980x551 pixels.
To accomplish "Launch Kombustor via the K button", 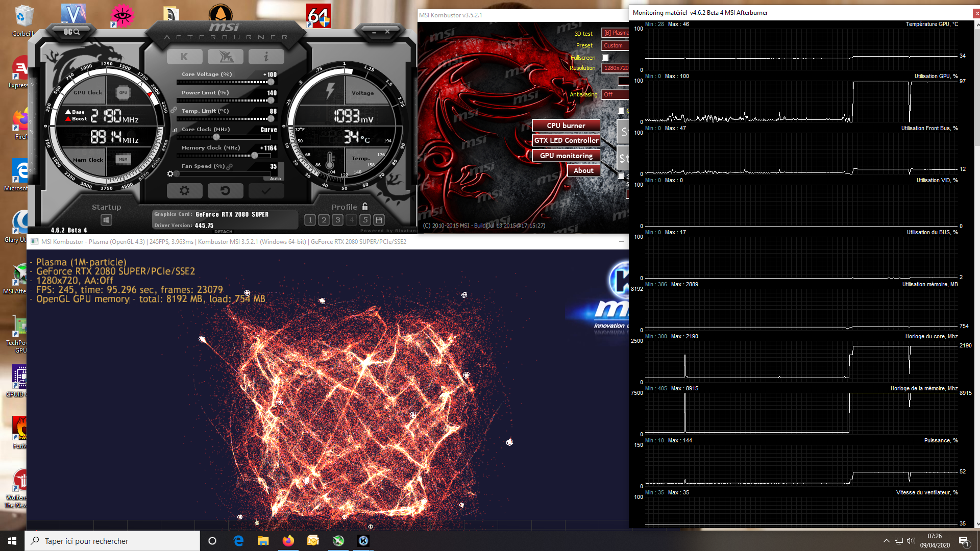I will click(x=184, y=57).
